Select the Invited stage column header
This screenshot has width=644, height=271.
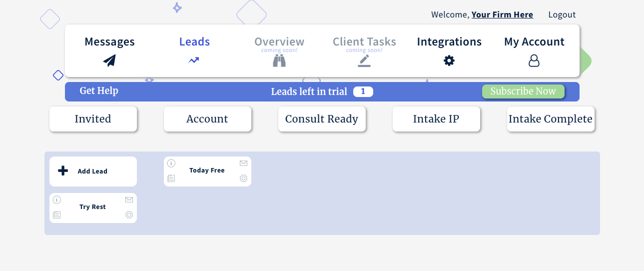pos(93,119)
